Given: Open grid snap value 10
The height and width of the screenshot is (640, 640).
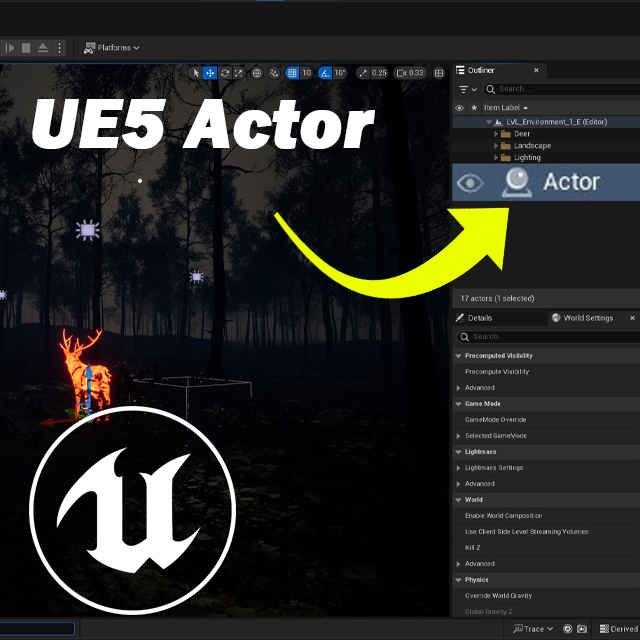Looking at the screenshot, I should [x=307, y=73].
